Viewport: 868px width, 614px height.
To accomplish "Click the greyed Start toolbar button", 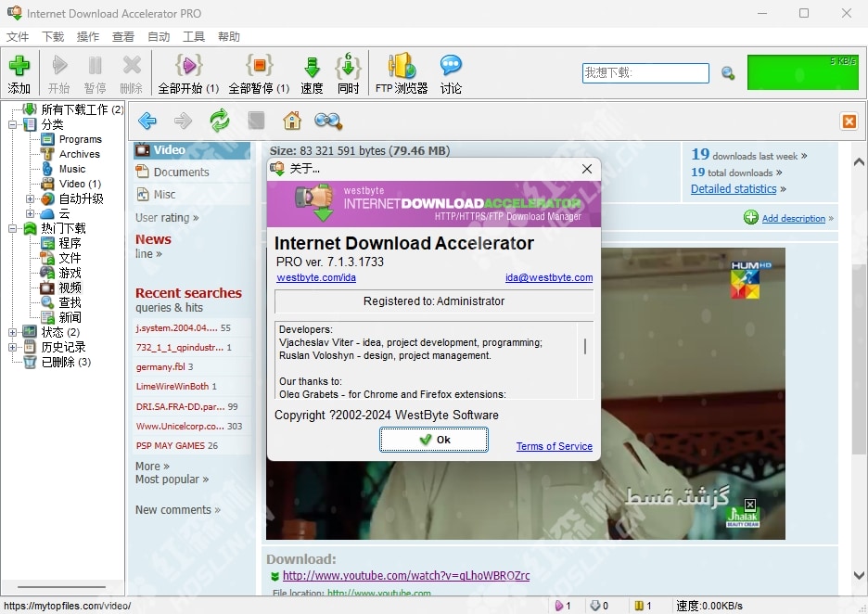I will (x=58, y=73).
